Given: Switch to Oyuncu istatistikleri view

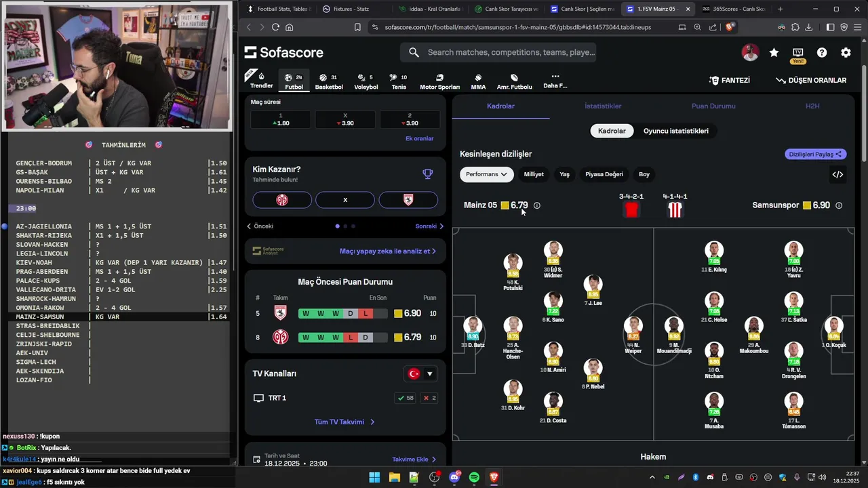Looking at the screenshot, I should click(676, 131).
